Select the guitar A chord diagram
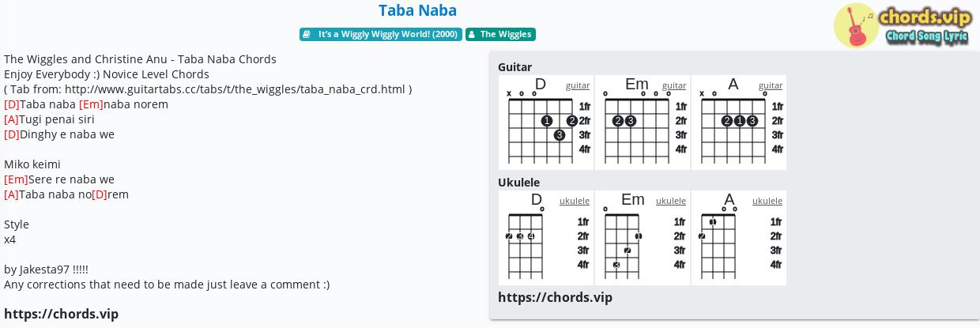 click(739, 126)
